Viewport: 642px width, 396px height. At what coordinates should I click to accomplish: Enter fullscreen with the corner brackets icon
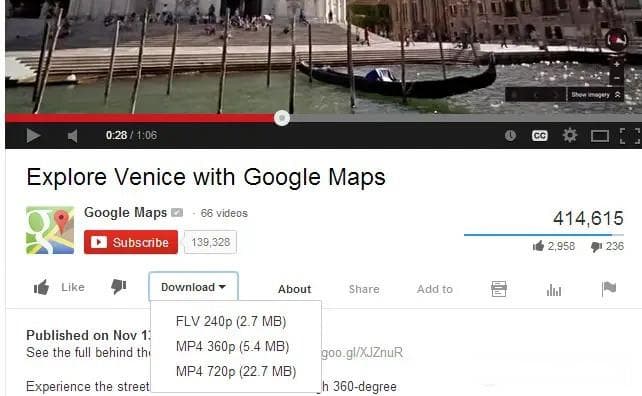click(x=630, y=136)
